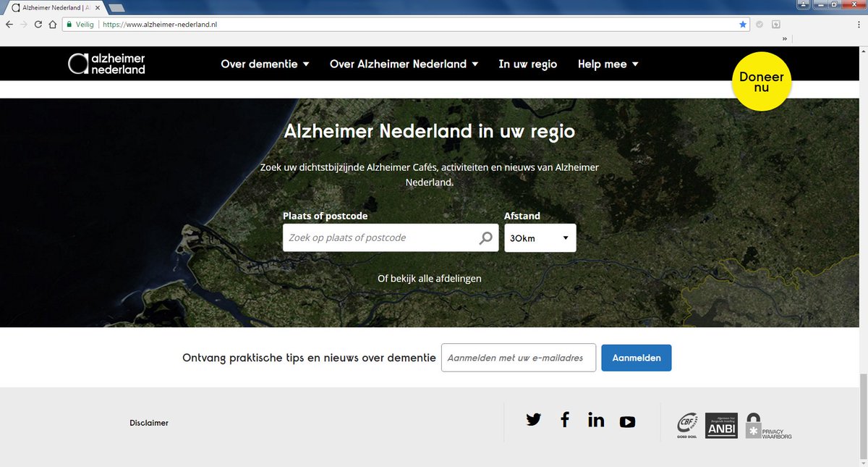The width and height of the screenshot is (868, 467).
Task: Show hidden extensions chevron
Action: coord(785,38)
